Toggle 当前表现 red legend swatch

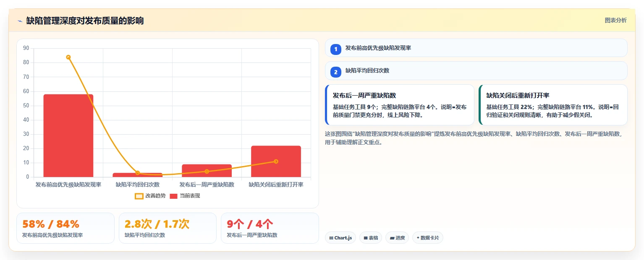pos(174,196)
